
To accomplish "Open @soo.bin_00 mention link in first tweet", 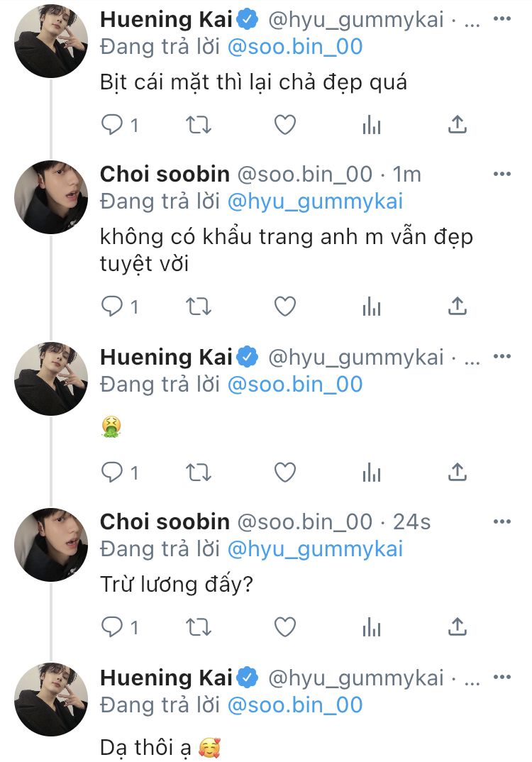I will [x=294, y=47].
